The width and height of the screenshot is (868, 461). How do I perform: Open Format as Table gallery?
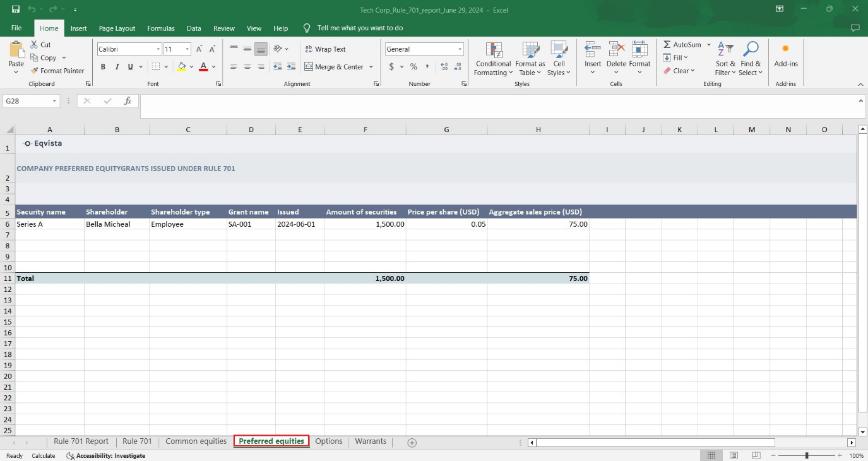point(530,59)
